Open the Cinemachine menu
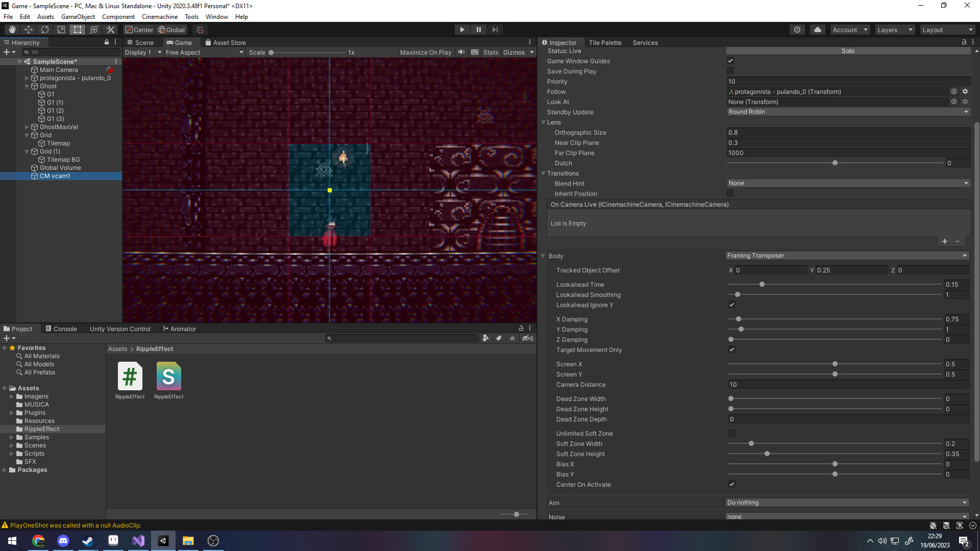Screen dimensions: 980x551 (159, 16)
